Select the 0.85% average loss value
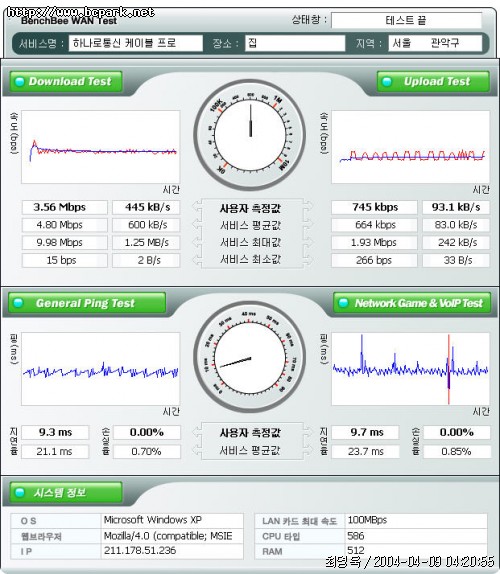The height and width of the screenshot is (574, 500). tap(457, 451)
